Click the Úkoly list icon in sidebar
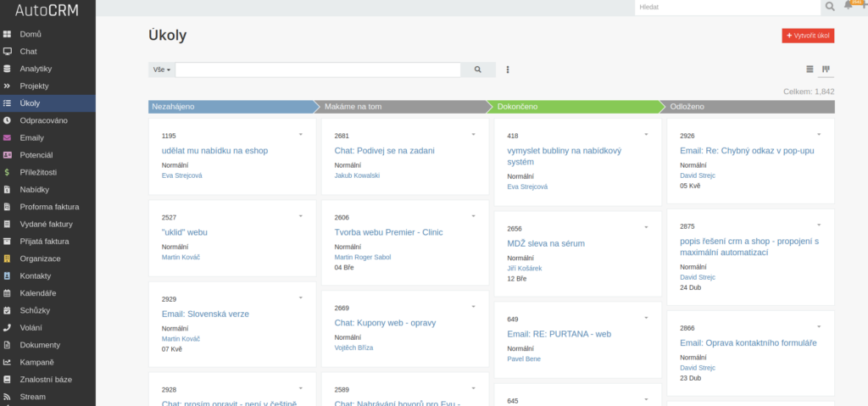This screenshot has height=406, width=868. 7,103
